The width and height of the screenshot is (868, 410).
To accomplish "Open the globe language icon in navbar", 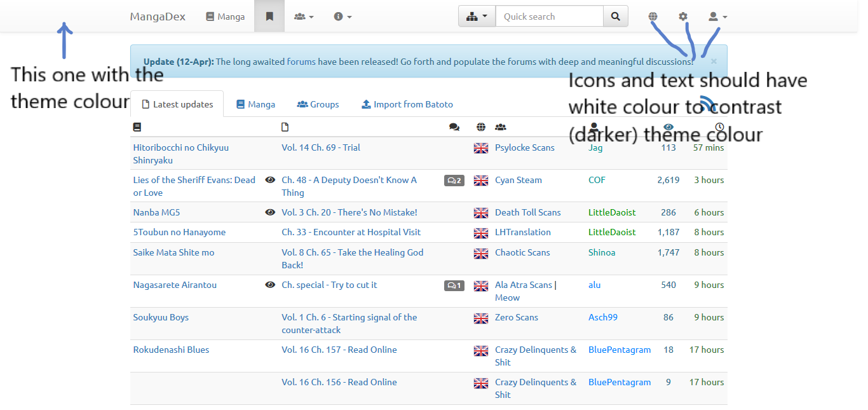I will (x=653, y=17).
